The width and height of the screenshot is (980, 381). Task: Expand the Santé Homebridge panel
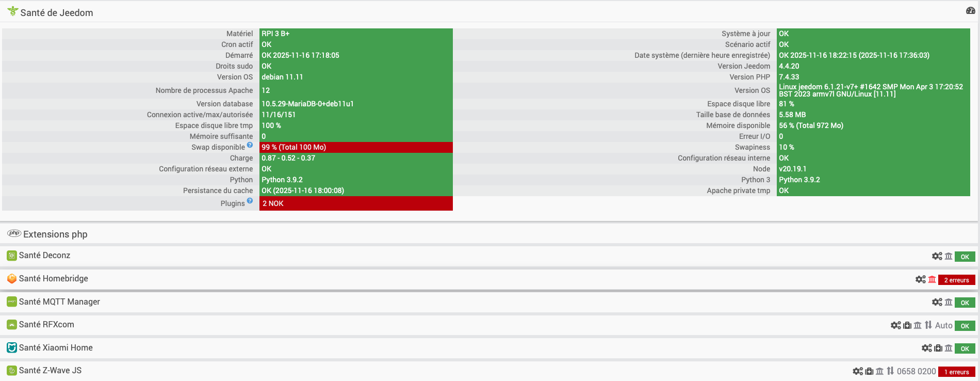(53, 279)
